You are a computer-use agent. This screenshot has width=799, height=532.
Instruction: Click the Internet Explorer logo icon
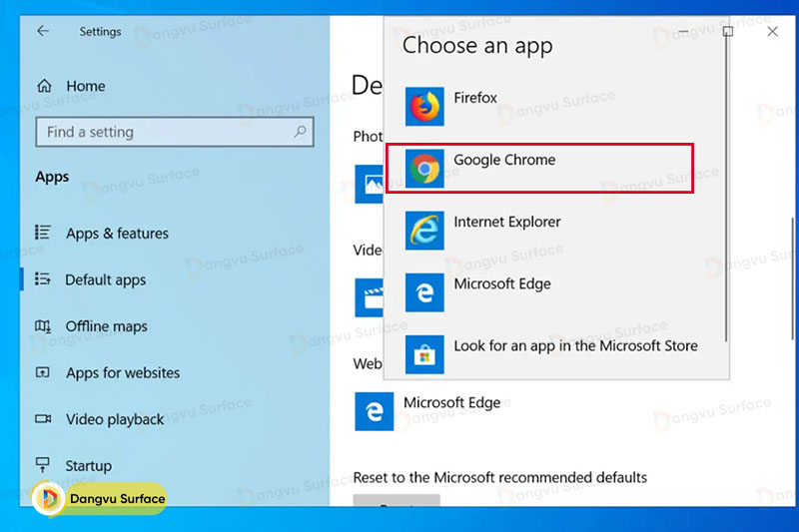click(424, 231)
